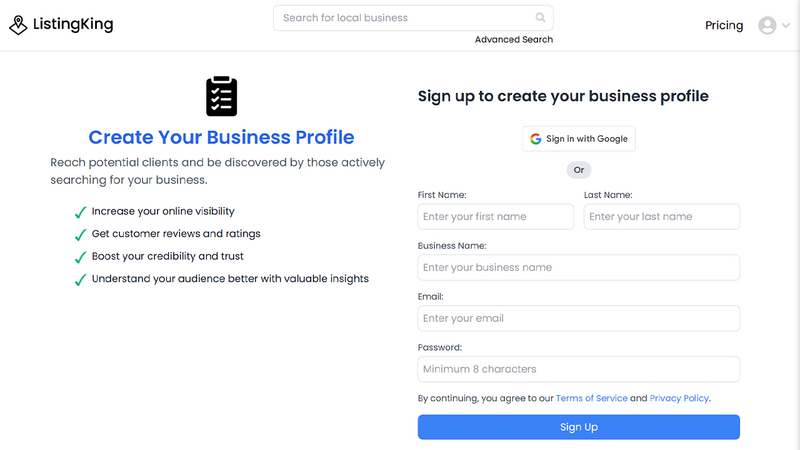
Task: Click the clipboard checklist icon
Action: [x=221, y=96]
